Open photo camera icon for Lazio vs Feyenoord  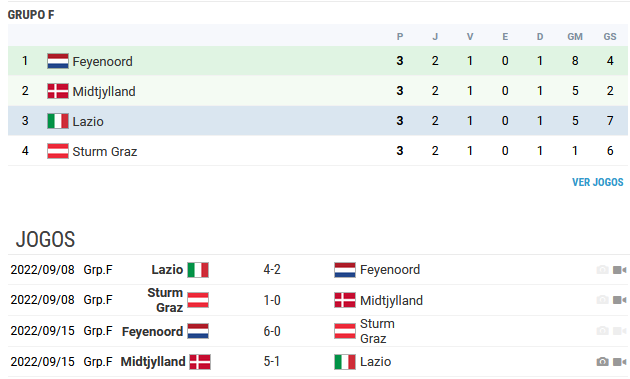(x=602, y=270)
